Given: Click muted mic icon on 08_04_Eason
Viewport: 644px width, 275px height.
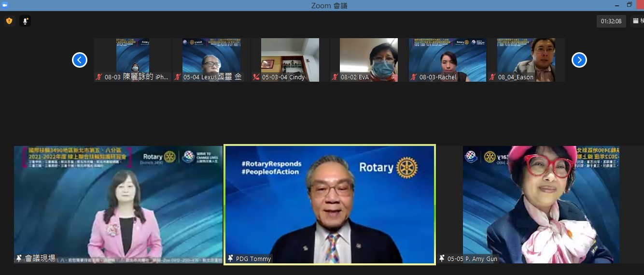Looking at the screenshot, I should pos(493,77).
